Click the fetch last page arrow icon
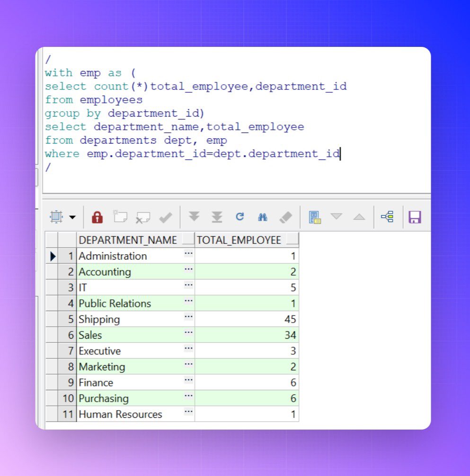 (217, 217)
